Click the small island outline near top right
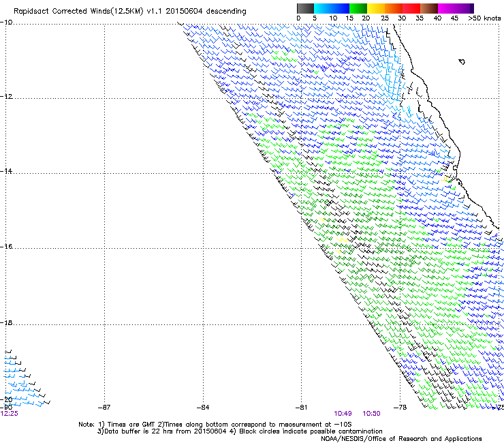The width and height of the screenshot is (504, 443). 462,61
